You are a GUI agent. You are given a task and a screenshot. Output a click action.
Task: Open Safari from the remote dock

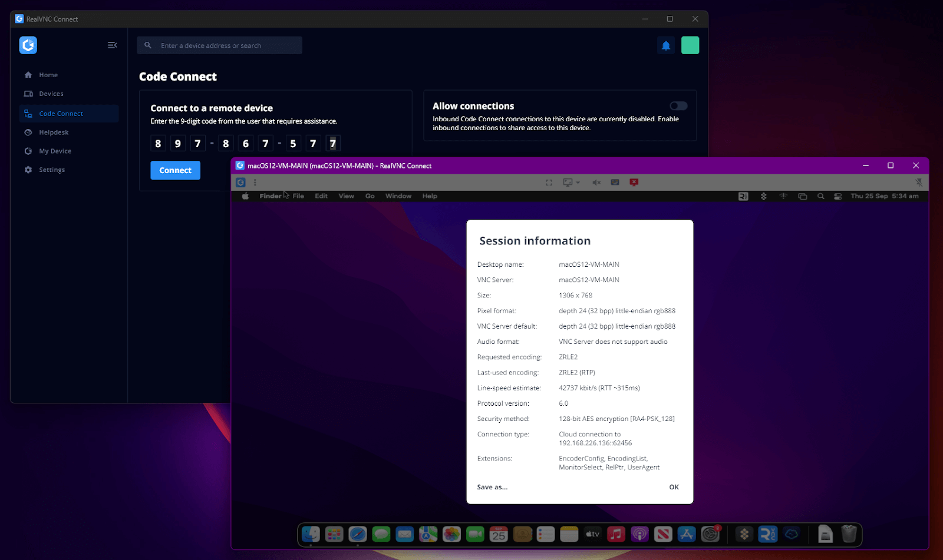pos(358,534)
